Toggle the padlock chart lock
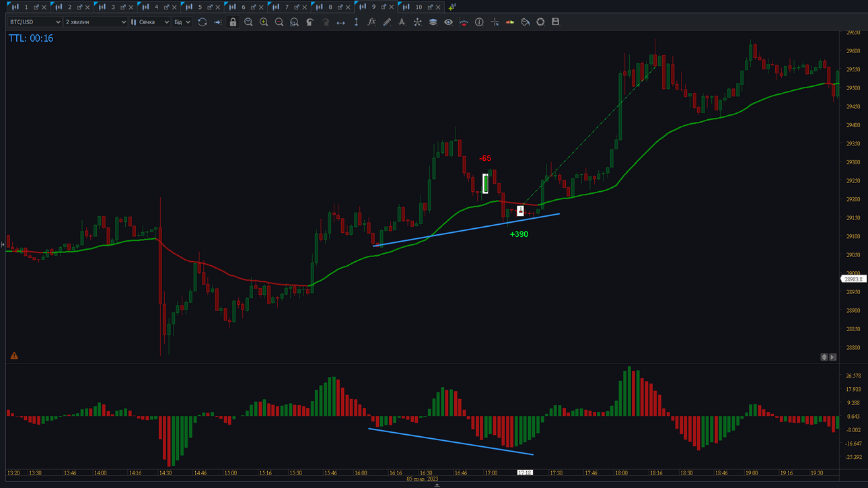Image resolution: width=868 pixels, height=488 pixels. (x=233, y=22)
